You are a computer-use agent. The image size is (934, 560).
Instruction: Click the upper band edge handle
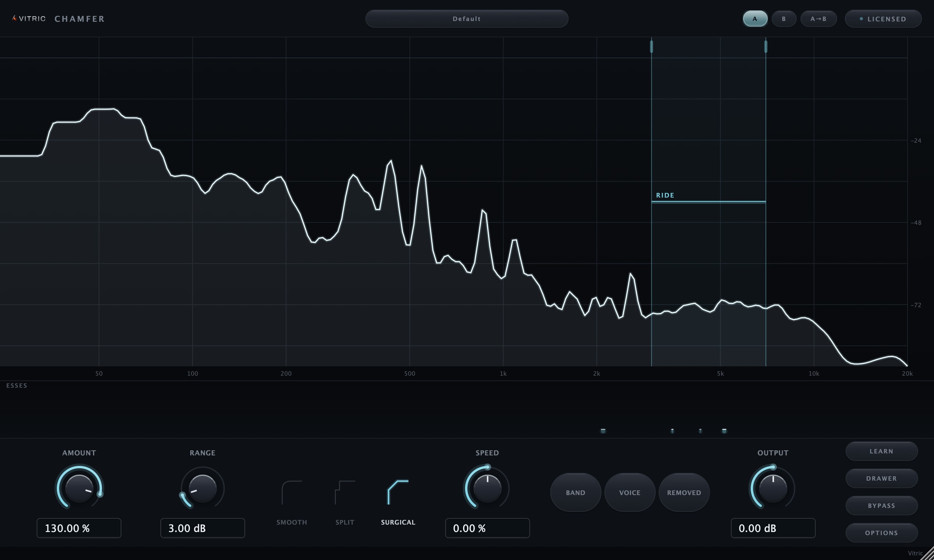pos(766,47)
